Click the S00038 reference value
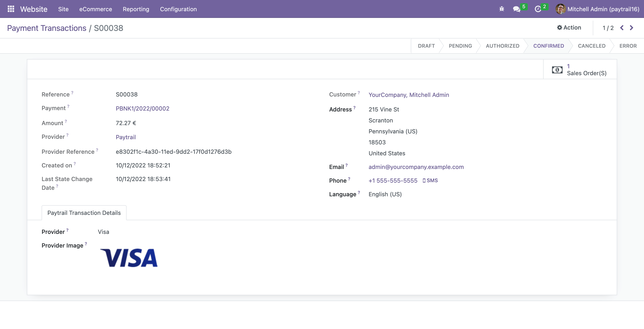The height and width of the screenshot is (329, 644). pos(127,94)
